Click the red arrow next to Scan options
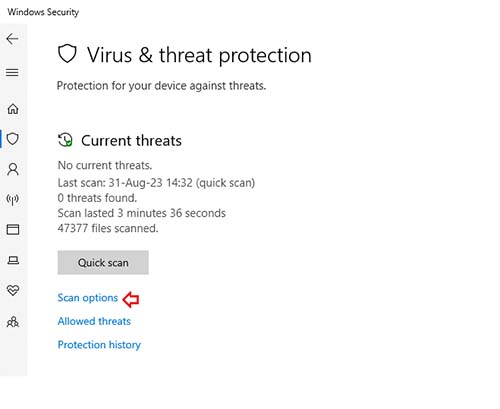The image size is (500, 409). [x=131, y=299]
